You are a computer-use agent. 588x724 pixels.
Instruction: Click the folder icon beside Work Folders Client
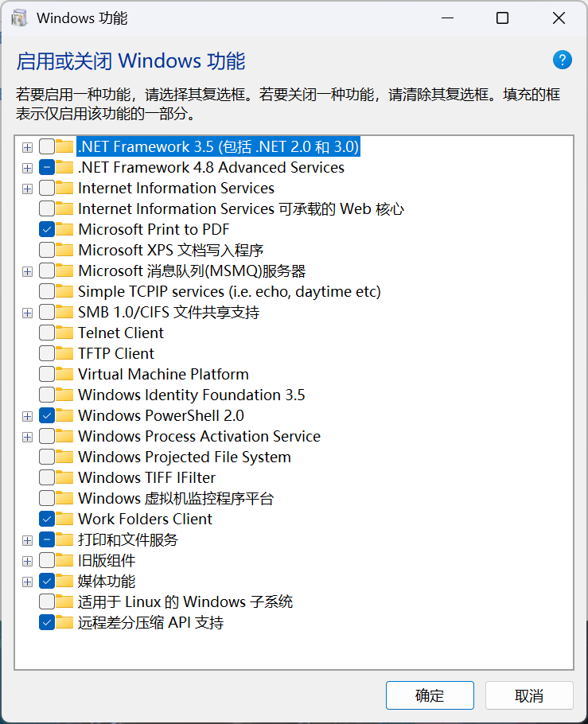[x=64, y=519]
